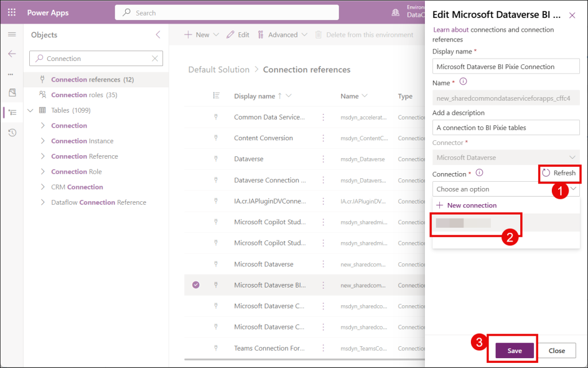Open the Connection 'Choose an option' dropdown
The image size is (588, 368).
click(505, 189)
